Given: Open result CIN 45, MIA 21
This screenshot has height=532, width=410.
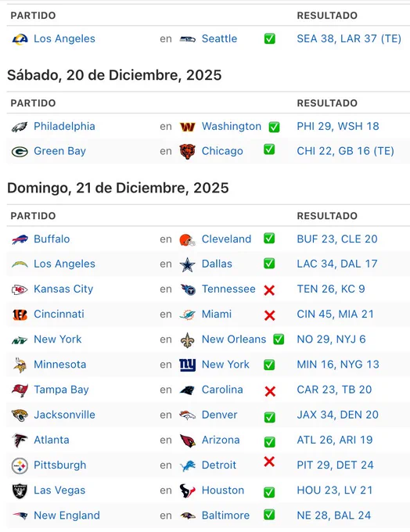Looking at the screenshot, I should [x=336, y=315].
